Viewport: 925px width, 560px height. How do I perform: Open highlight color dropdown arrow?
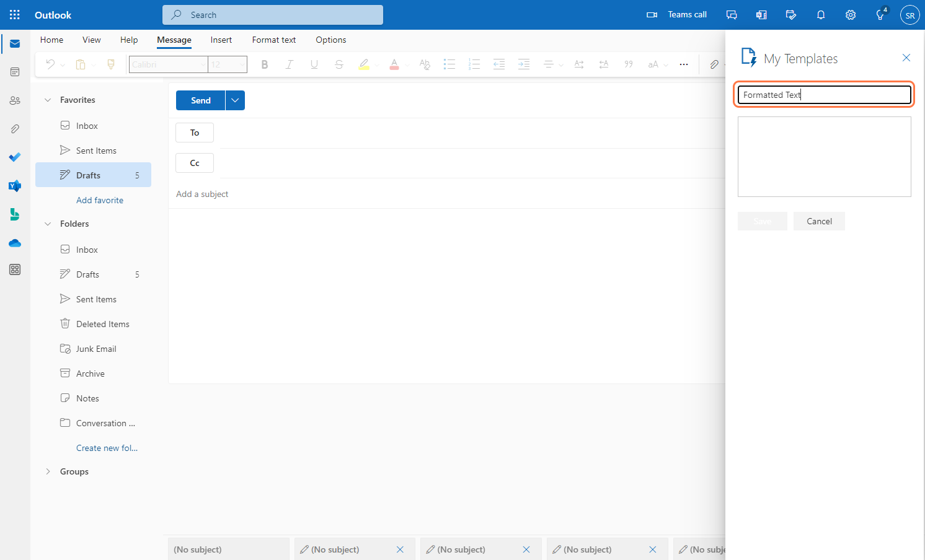(376, 64)
